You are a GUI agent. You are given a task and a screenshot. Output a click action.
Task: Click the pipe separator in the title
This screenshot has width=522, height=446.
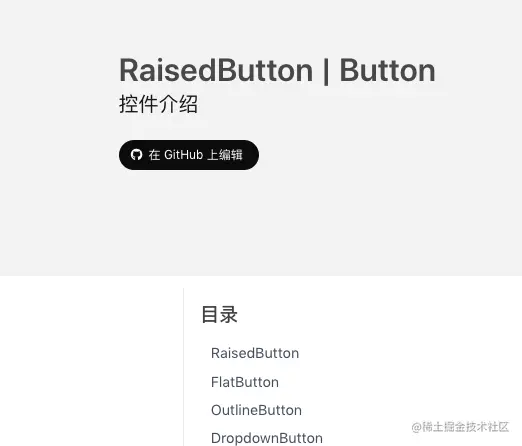(x=326, y=71)
